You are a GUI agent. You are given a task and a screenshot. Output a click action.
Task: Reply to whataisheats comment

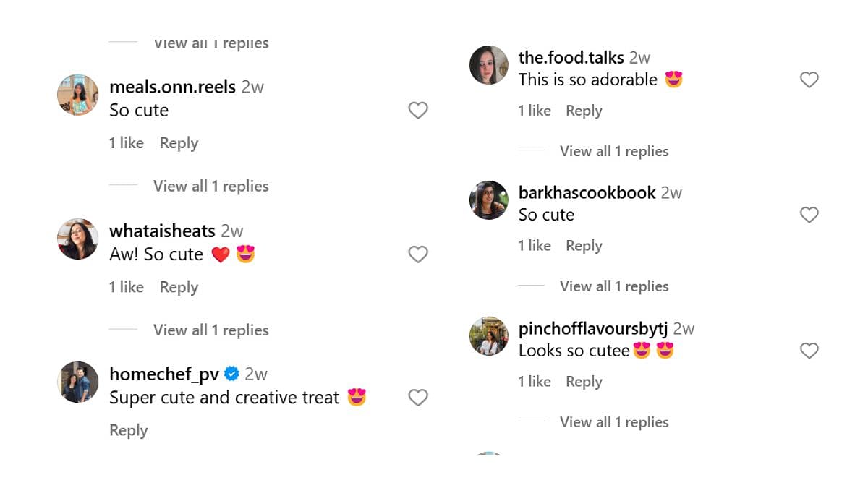(x=179, y=287)
